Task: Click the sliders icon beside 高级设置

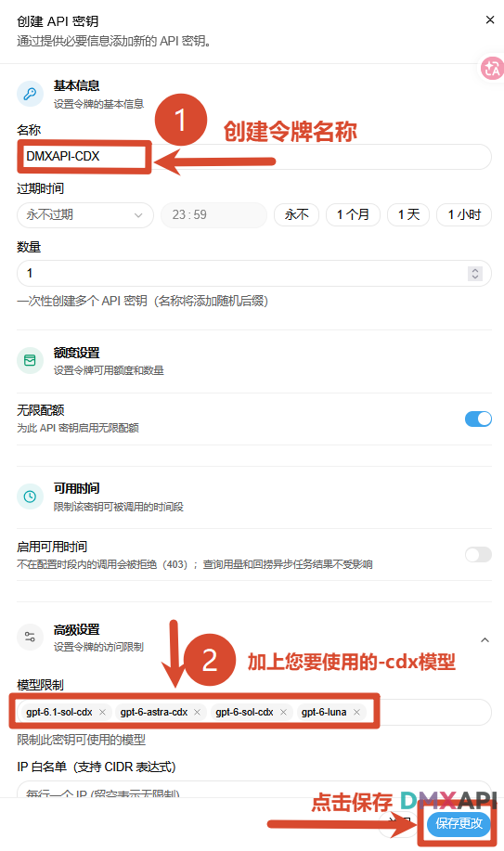Action: 30,637
